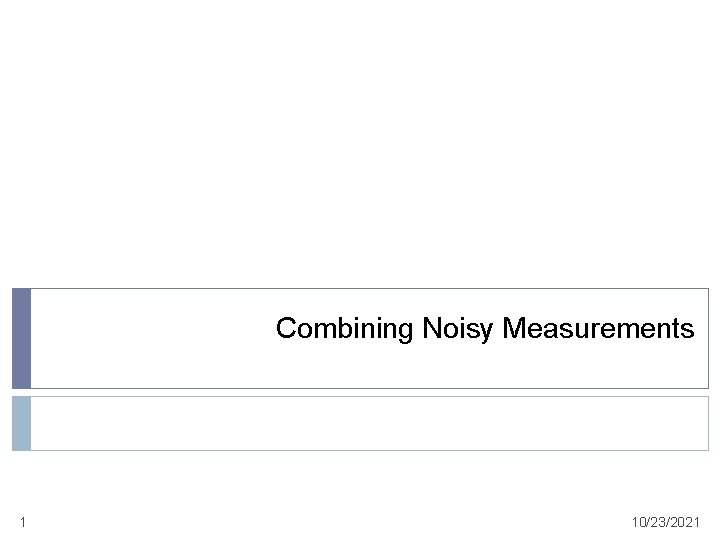720x540 pixels.
Task: Click the capital "C" starting the title
Action: pyautogui.click(x=285, y=329)
